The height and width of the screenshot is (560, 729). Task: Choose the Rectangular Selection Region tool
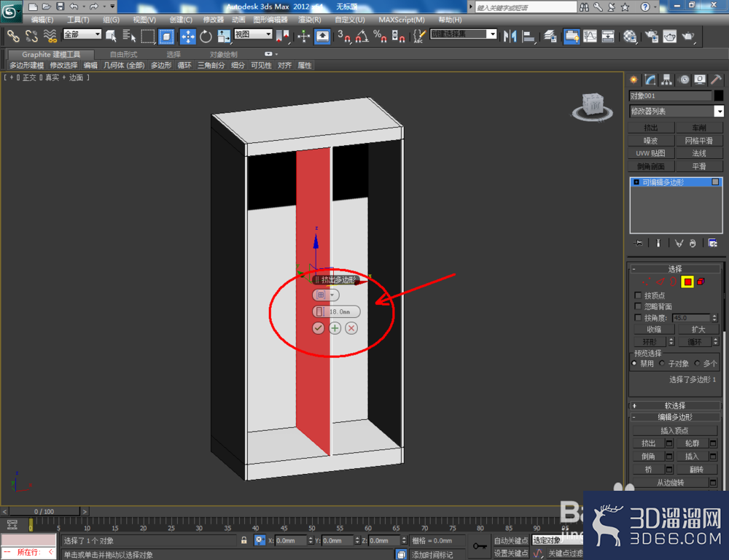click(147, 36)
